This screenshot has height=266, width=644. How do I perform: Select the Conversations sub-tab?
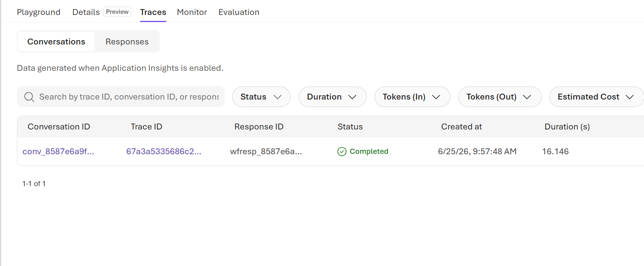pyautogui.click(x=56, y=42)
